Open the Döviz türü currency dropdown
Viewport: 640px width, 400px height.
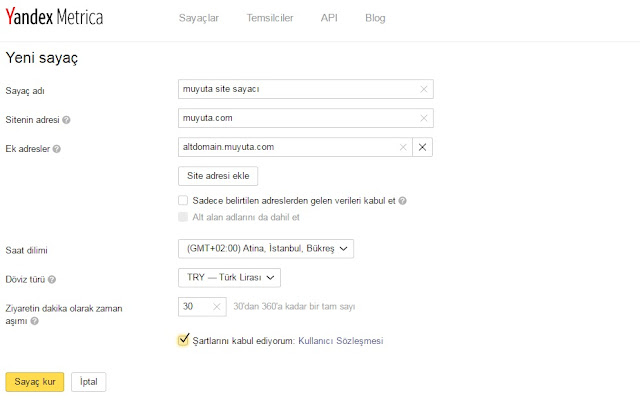(229, 278)
